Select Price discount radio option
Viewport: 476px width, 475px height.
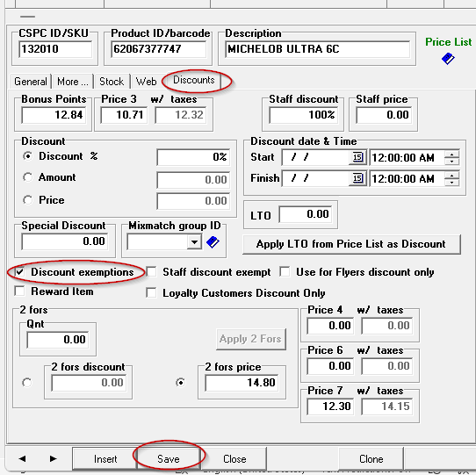(x=27, y=200)
